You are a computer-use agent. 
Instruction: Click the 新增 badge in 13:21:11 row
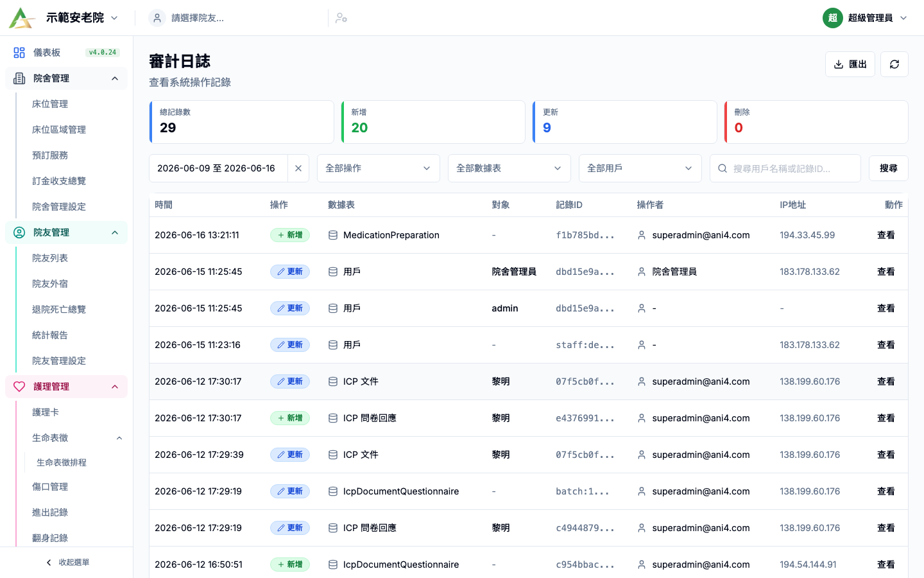click(290, 235)
